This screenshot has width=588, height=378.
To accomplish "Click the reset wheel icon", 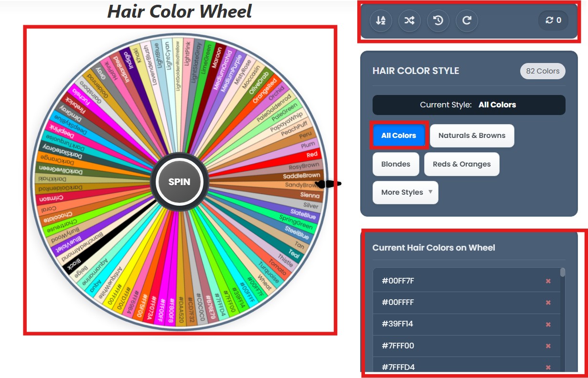I will [467, 21].
